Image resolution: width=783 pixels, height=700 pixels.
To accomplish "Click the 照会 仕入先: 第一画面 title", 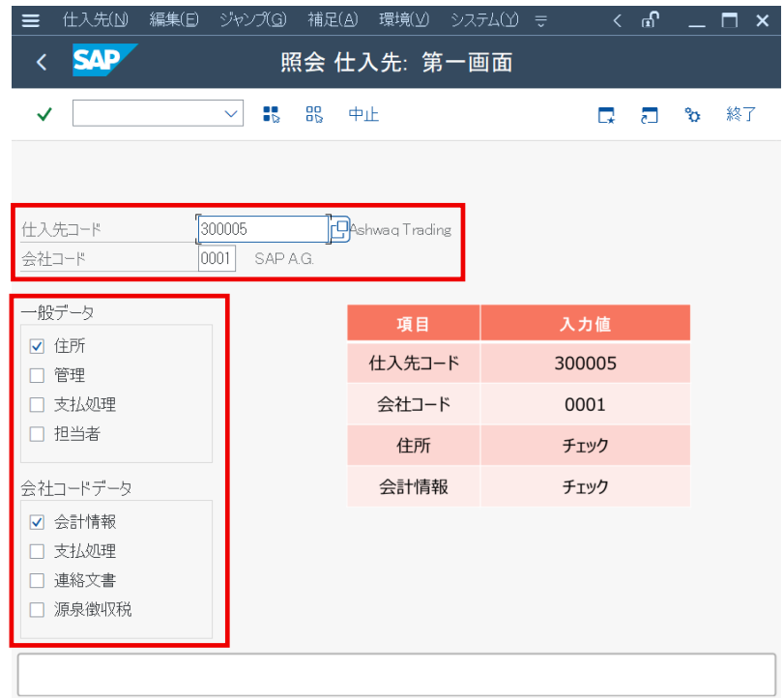I will [396, 63].
